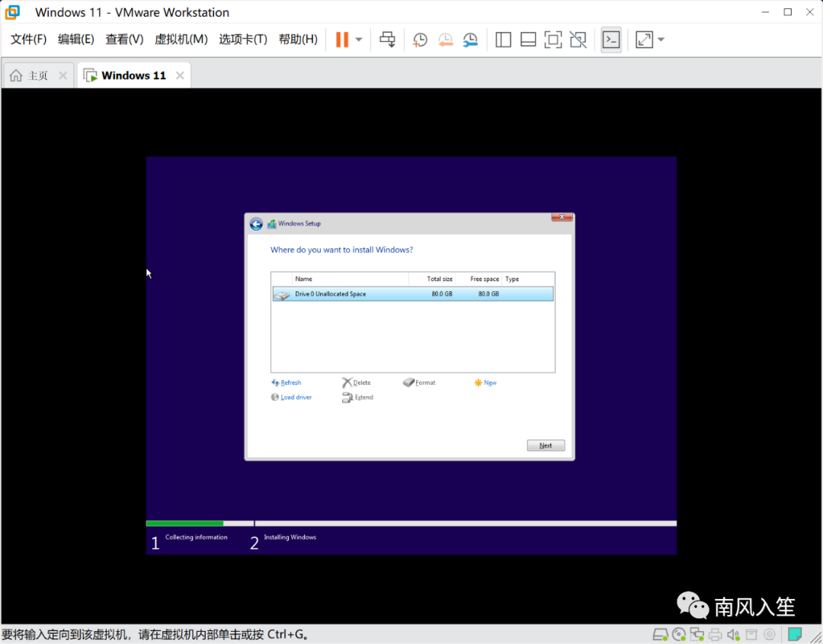Click the drive icon in Drive 0 row
This screenshot has height=644, width=823.
pyautogui.click(x=282, y=295)
